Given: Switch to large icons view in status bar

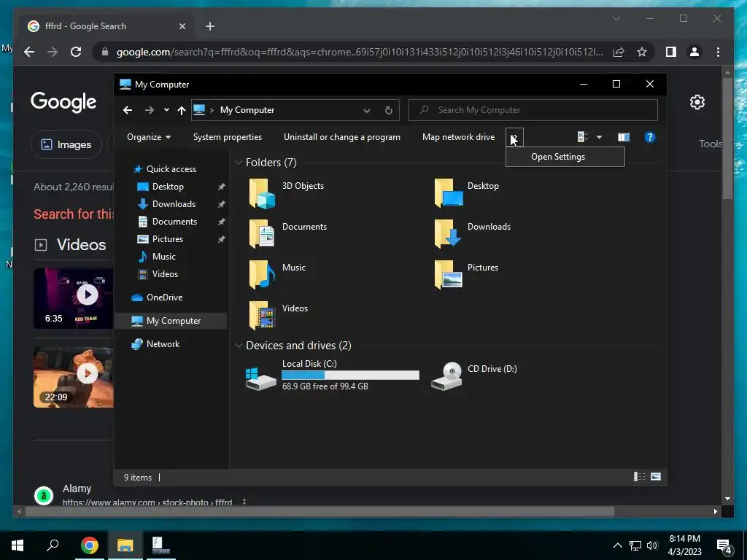Looking at the screenshot, I should (656, 477).
